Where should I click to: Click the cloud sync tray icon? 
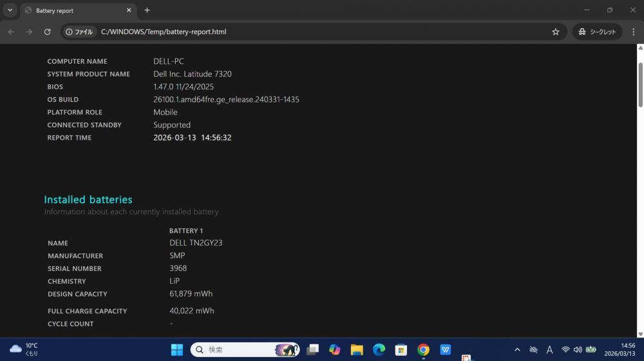coord(533,349)
